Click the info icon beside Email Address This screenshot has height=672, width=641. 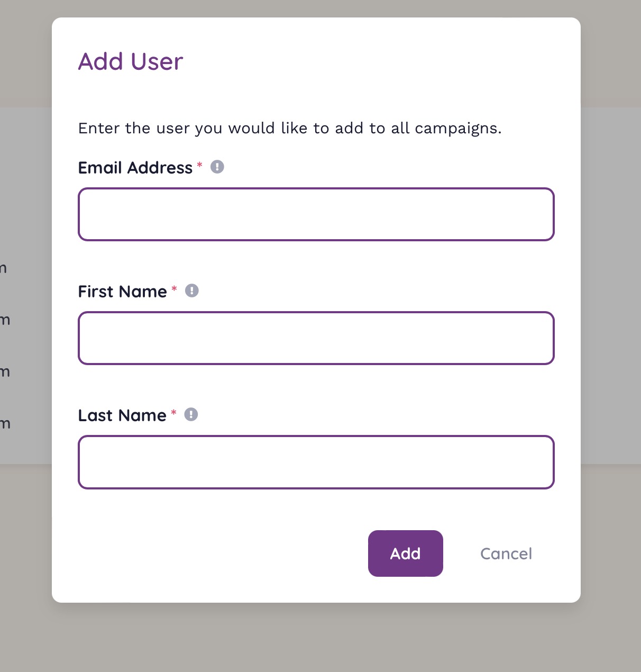pos(217,167)
